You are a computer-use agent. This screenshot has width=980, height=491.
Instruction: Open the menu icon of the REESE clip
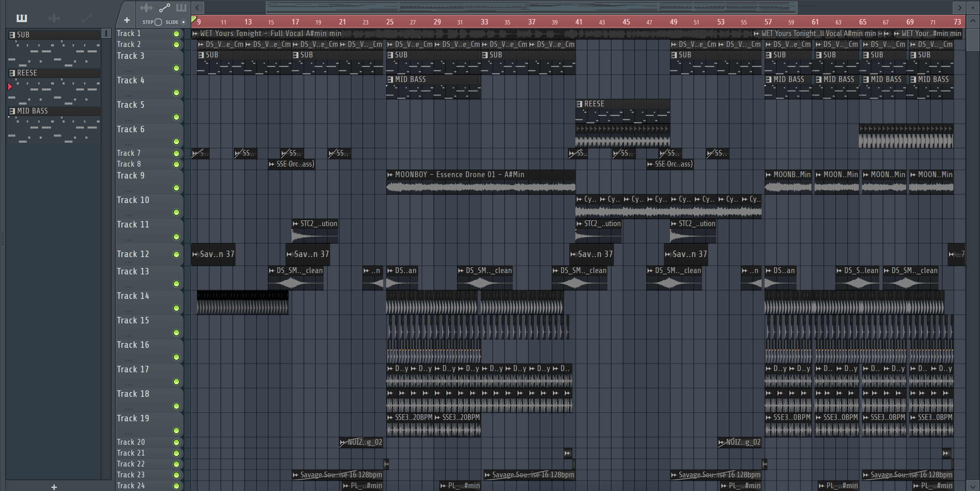coord(579,104)
